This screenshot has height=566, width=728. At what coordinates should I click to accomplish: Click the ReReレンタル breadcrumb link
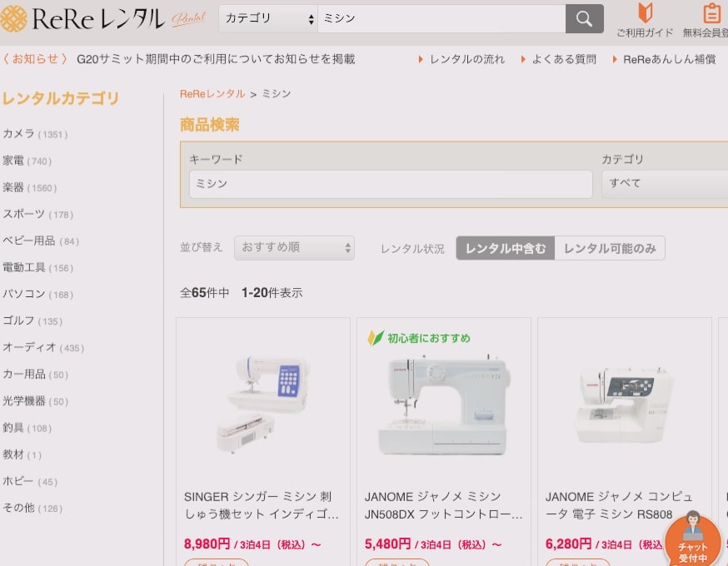(x=212, y=94)
